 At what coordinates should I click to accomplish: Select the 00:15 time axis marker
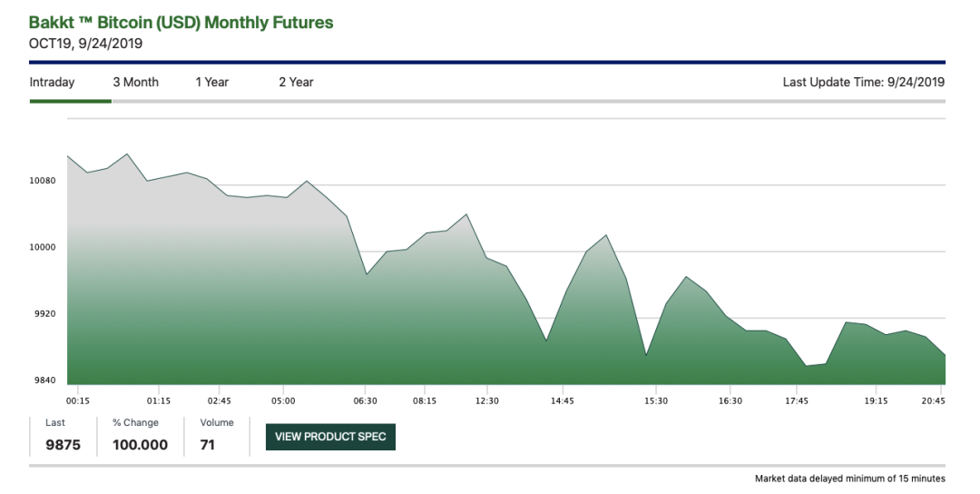(78, 400)
